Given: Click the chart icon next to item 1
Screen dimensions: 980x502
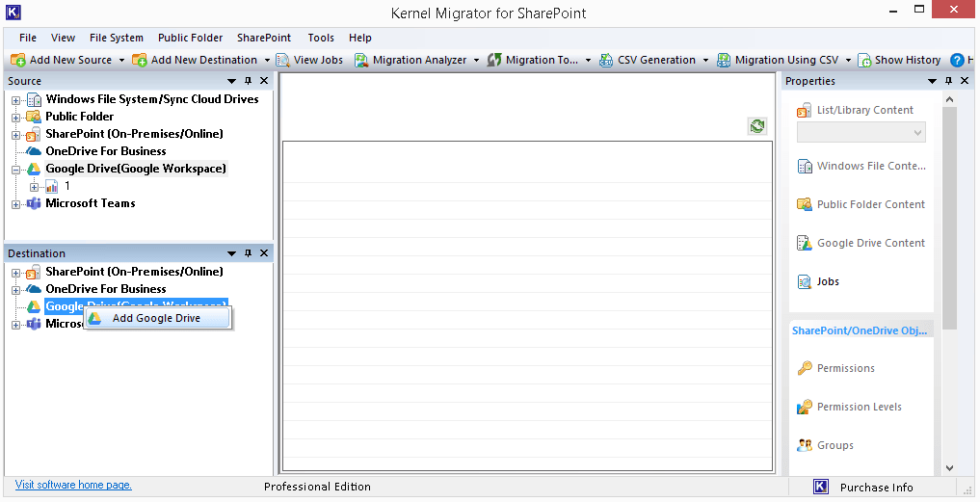Looking at the screenshot, I should (52, 186).
